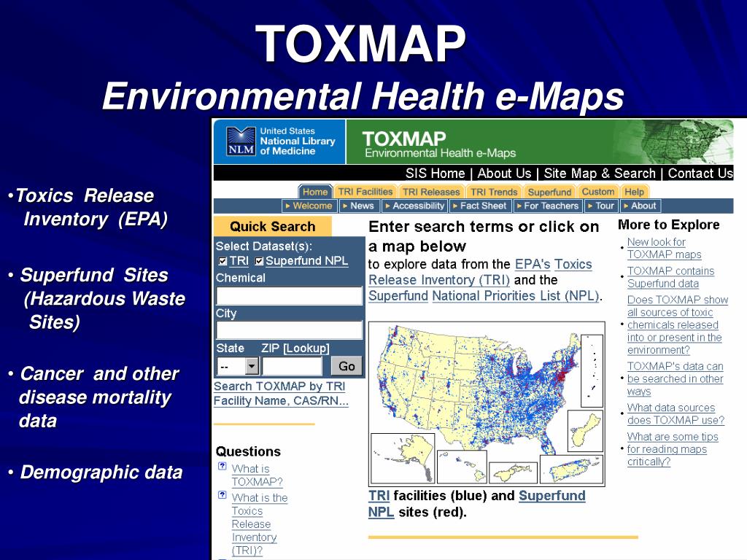Click the Hawaii inset map

[x=462, y=467]
